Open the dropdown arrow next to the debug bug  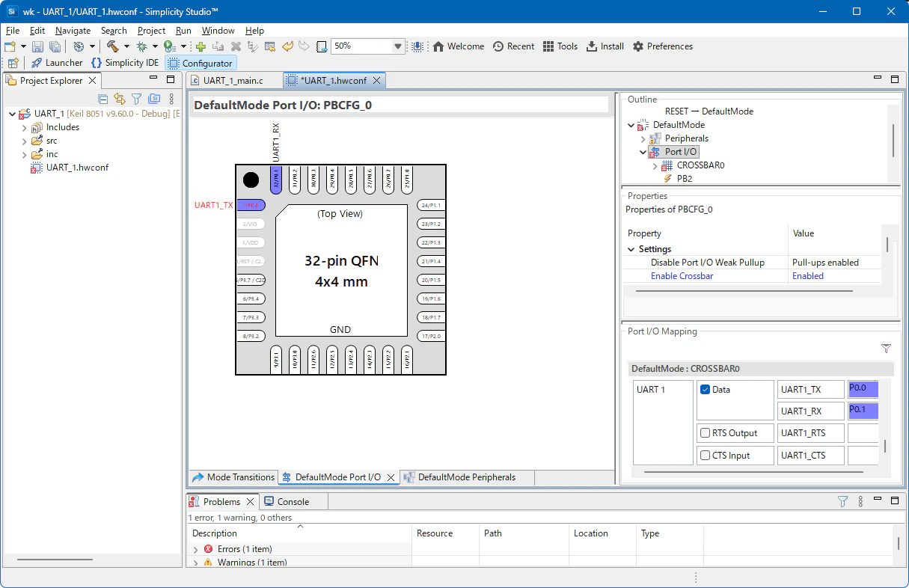154,46
